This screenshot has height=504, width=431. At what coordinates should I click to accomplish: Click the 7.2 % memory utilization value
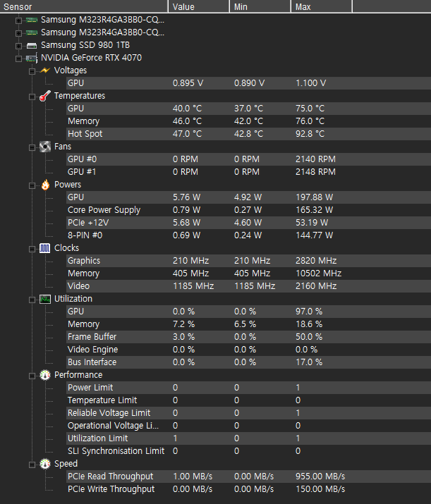183,324
